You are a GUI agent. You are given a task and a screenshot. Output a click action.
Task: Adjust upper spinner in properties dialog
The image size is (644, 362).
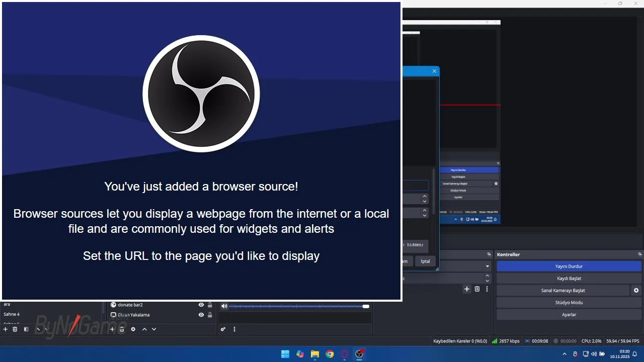(425, 199)
